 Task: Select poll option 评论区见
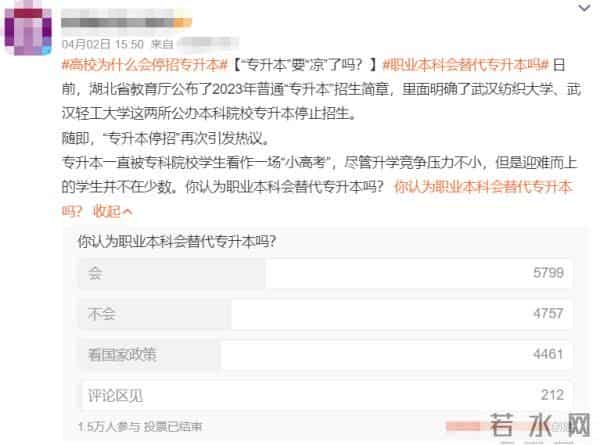(326, 395)
